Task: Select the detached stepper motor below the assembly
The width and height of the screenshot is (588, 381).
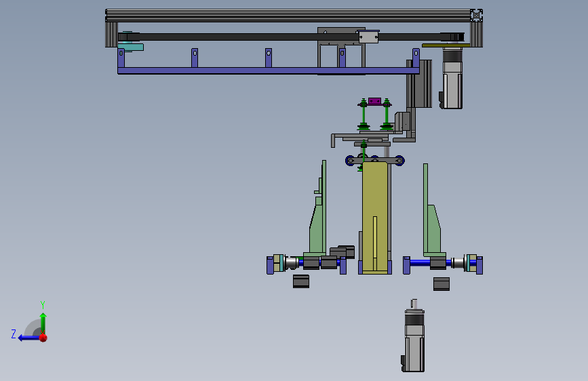Action: coord(414,336)
